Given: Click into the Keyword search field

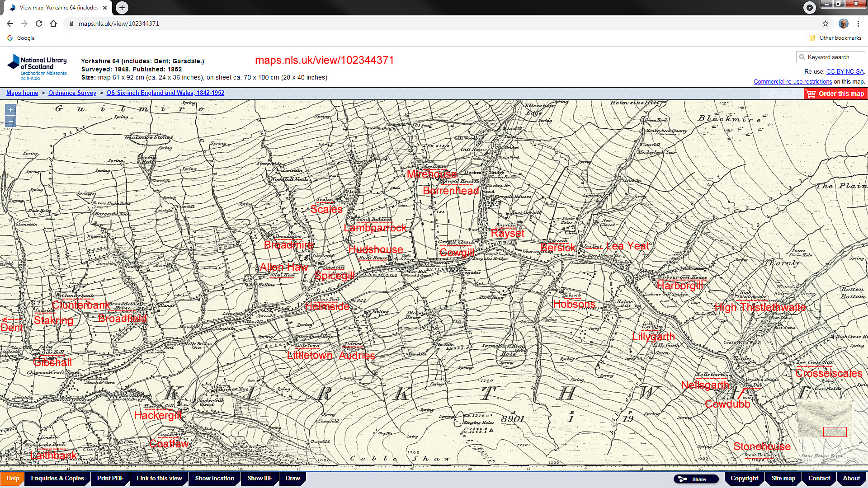Looking at the screenshot, I should click(x=830, y=57).
